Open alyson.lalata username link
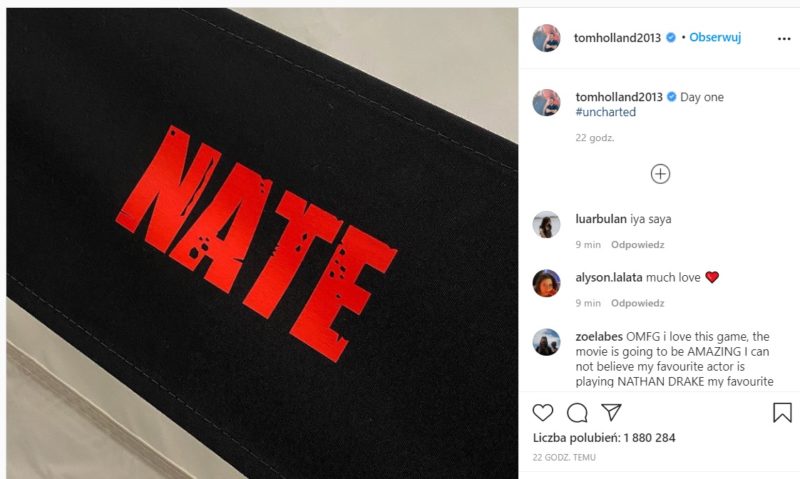The width and height of the screenshot is (800, 479). click(x=609, y=278)
